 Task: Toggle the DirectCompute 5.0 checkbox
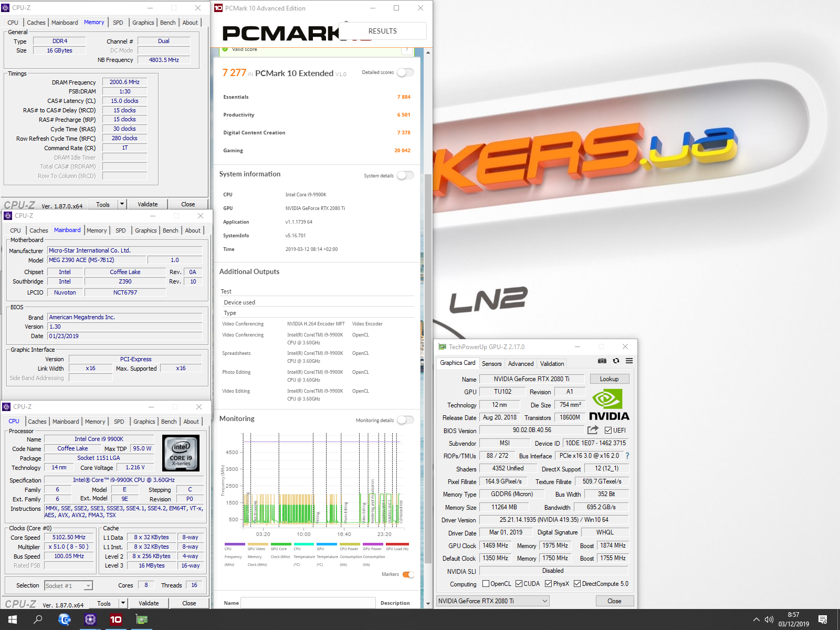(577, 584)
